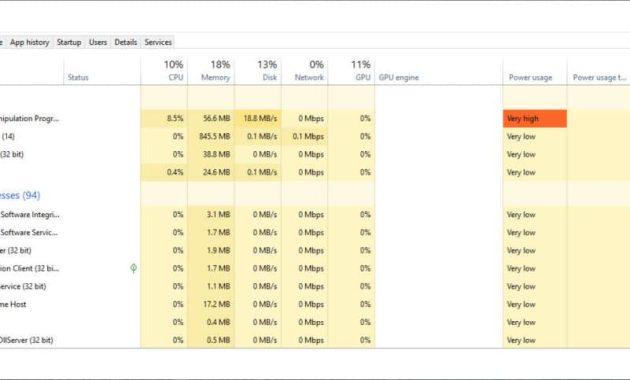This screenshot has height=380, width=630.
Task: Select the DllServer (32 bit) process row
Action: [x=26, y=340]
